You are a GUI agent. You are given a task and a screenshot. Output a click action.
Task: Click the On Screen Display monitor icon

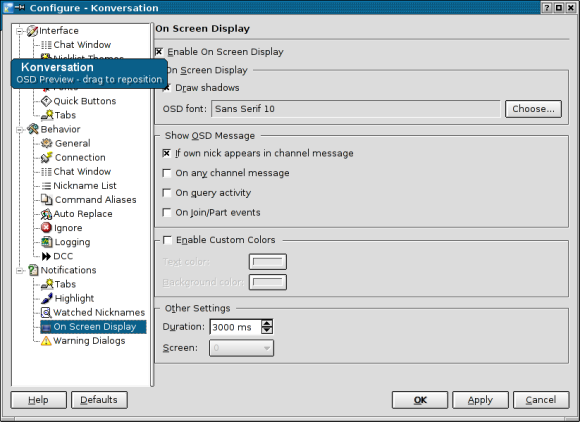[x=46, y=327]
